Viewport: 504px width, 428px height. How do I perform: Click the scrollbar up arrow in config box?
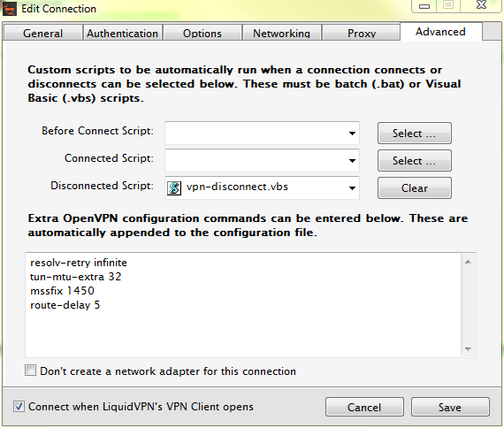(468, 262)
